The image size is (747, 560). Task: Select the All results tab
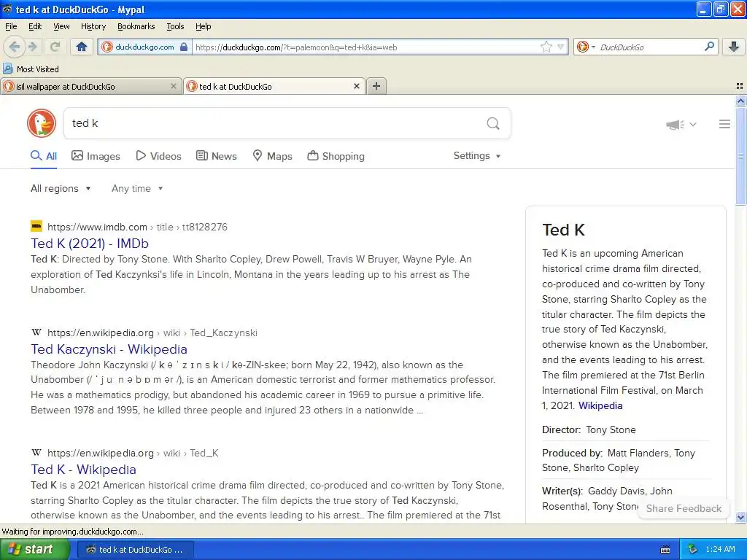44,156
